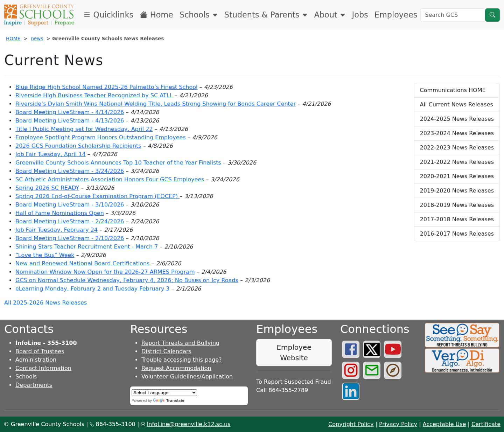
Task: Click inside the Search GCS field
Action: click(452, 15)
